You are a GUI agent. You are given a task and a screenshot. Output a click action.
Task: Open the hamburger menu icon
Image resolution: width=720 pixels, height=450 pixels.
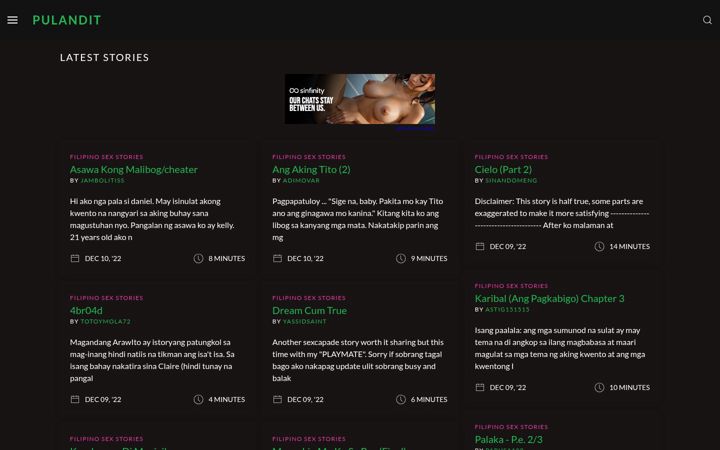(12, 20)
